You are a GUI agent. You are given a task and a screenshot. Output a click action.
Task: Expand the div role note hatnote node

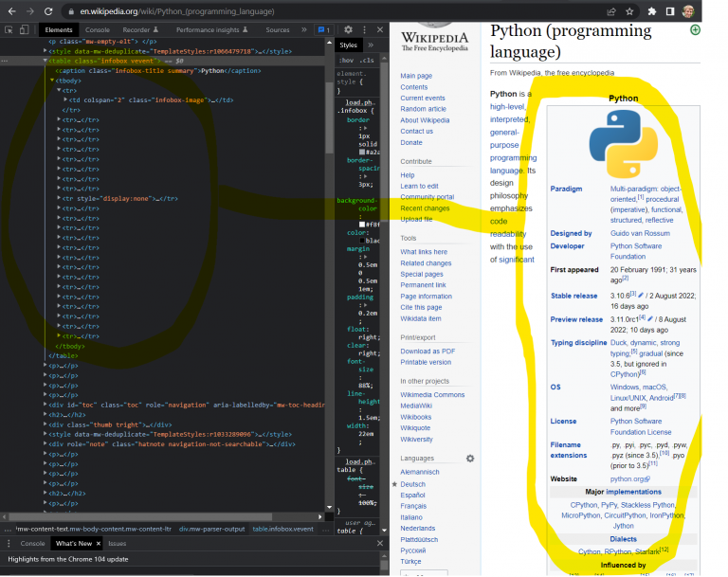point(45,443)
